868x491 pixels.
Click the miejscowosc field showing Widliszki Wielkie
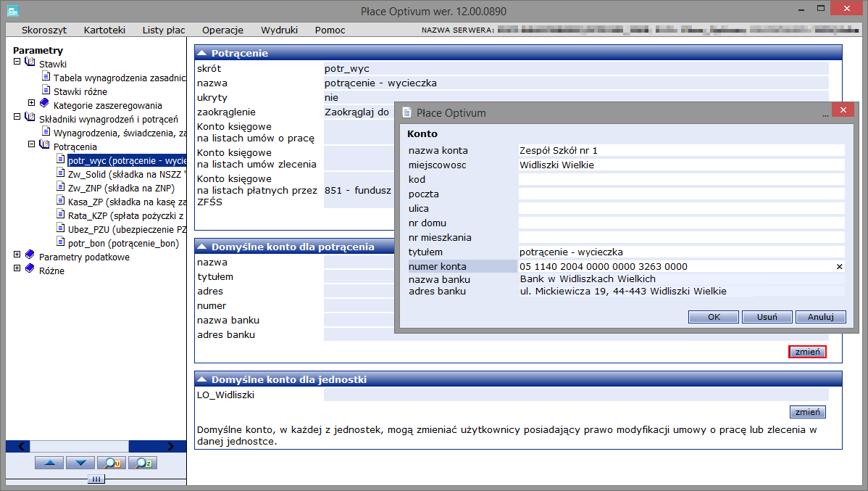(682, 165)
